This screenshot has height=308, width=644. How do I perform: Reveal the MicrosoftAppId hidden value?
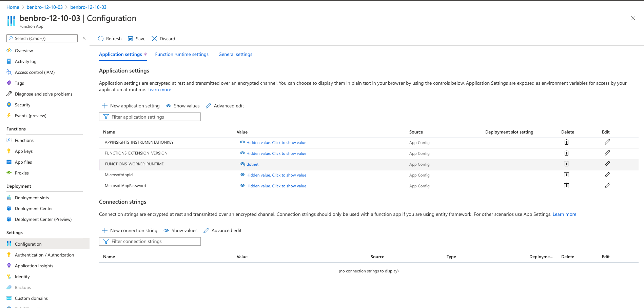click(x=273, y=175)
